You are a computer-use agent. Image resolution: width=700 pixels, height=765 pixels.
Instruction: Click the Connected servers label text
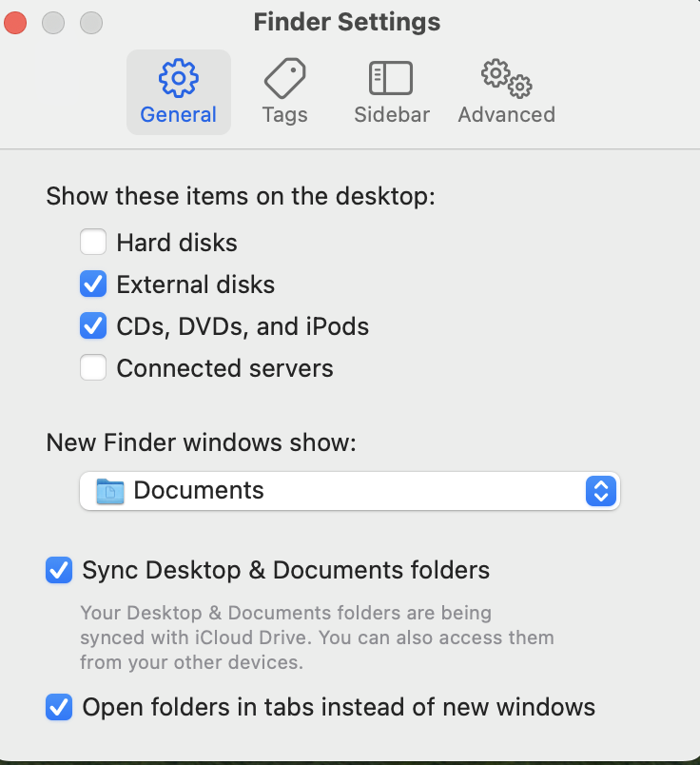coord(224,368)
